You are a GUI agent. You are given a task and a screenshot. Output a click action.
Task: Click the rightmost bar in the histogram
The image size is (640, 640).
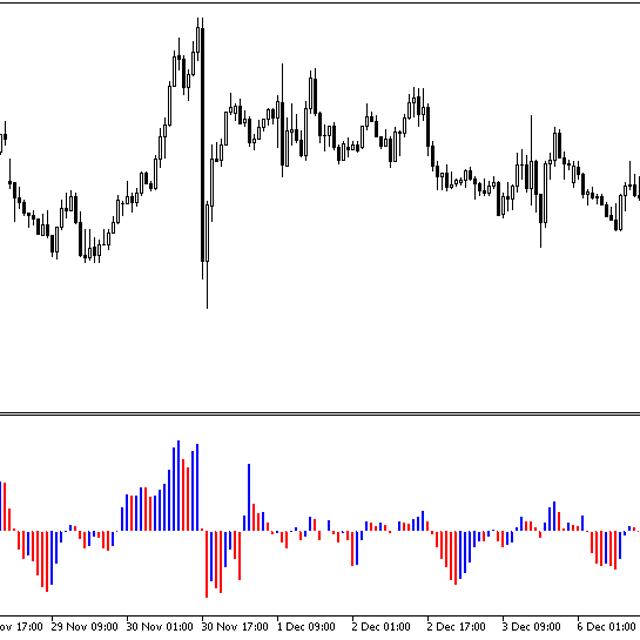(x=637, y=528)
